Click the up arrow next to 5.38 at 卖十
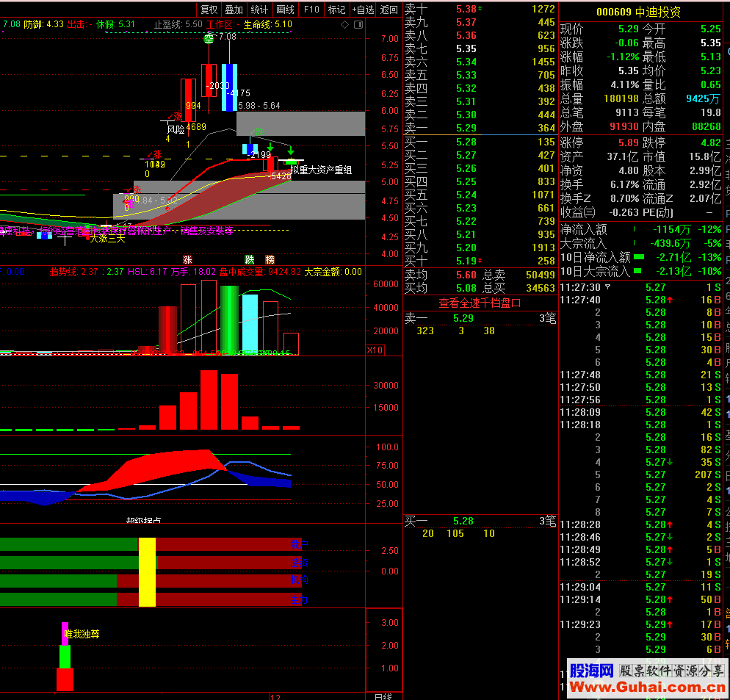Image resolution: width=730 pixels, height=700 pixels. click(x=480, y=9)
